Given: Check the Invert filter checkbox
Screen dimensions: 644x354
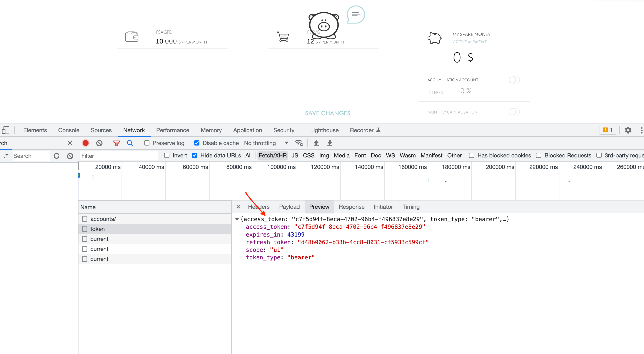Looking at the screenshot, I should click(x=167, y=155).
